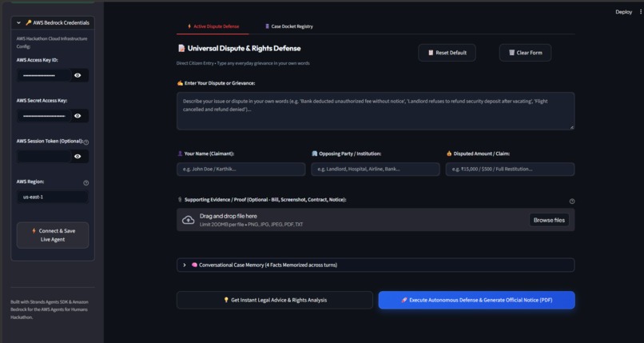Click the Deploy button
This screenshot has height=343, width=644.
(623, 12)
